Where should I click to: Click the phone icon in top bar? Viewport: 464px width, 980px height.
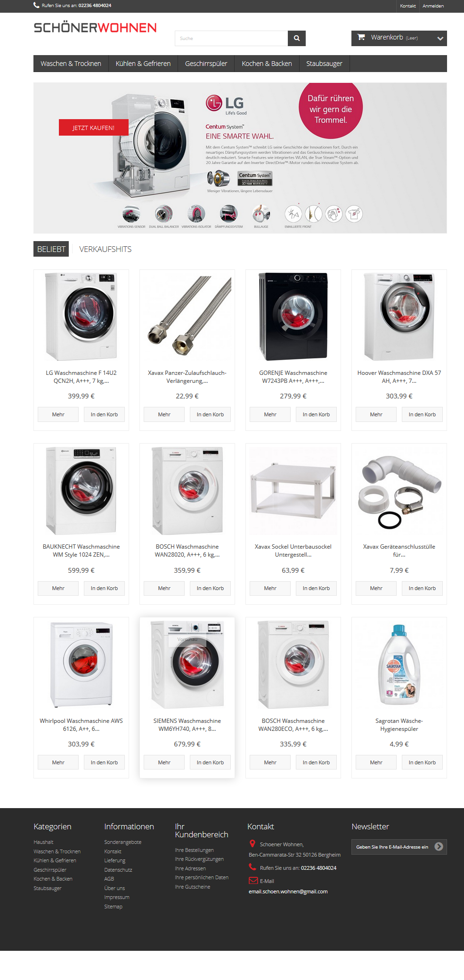click(36, 6)
